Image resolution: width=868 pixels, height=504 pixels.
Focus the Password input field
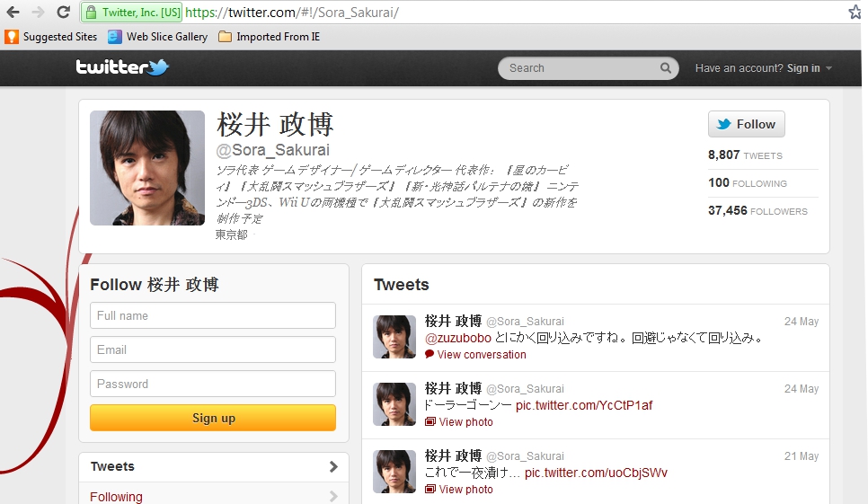click(213, 384)
